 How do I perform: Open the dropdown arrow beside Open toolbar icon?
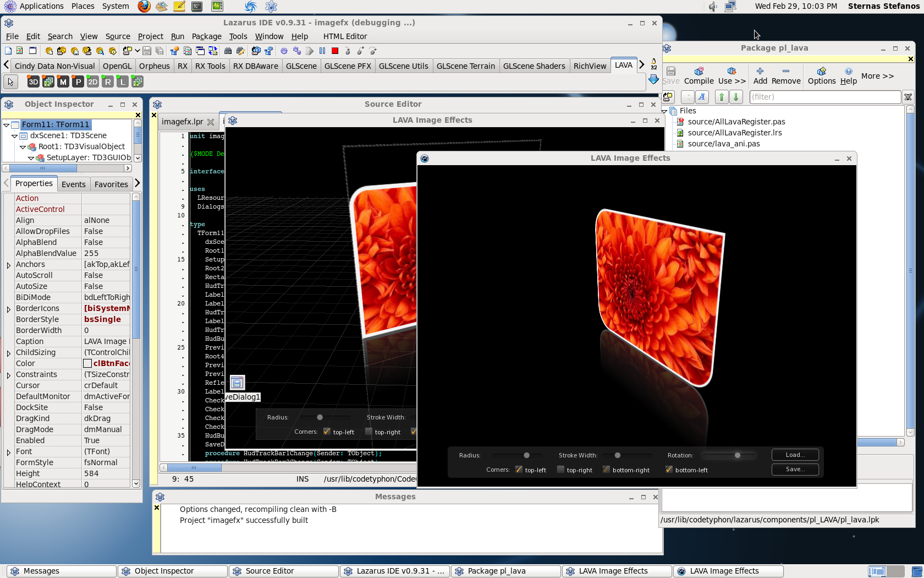click(137, 51)
